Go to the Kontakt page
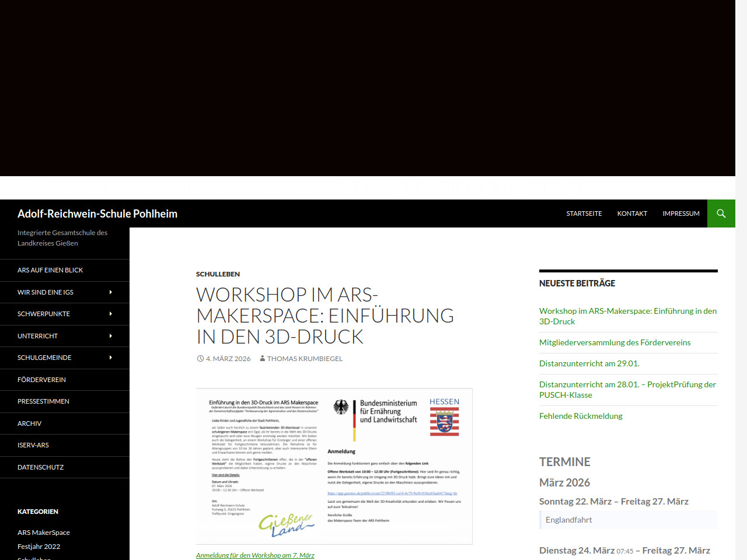Viewport: 747px width, 560px height. [632, 213]
